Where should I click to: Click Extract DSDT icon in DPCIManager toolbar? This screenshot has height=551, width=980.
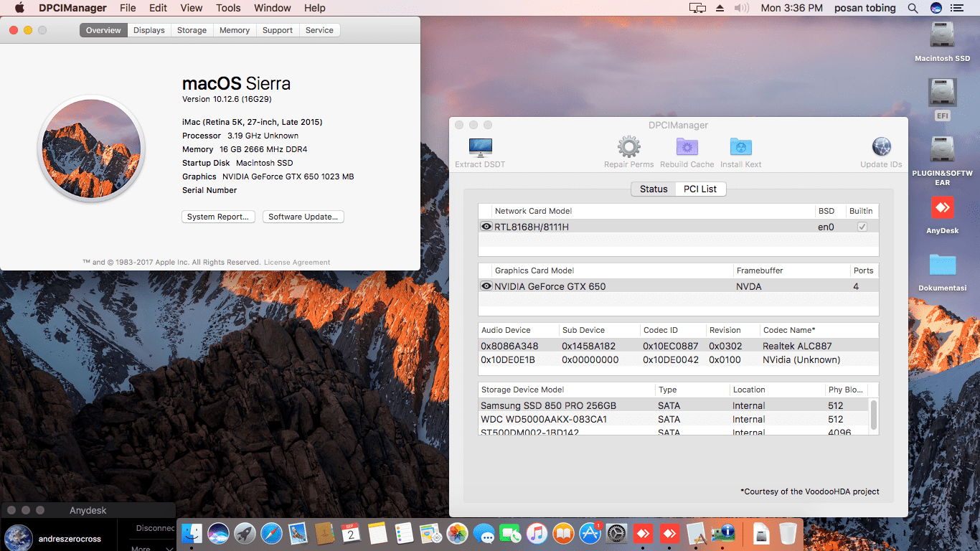pyautogui.click(x=480, y=147)
